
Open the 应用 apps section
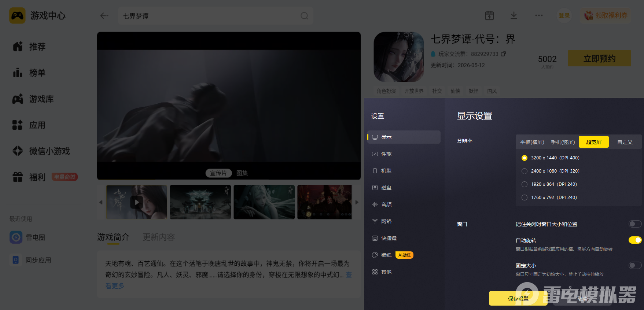(x=29, y=125)
